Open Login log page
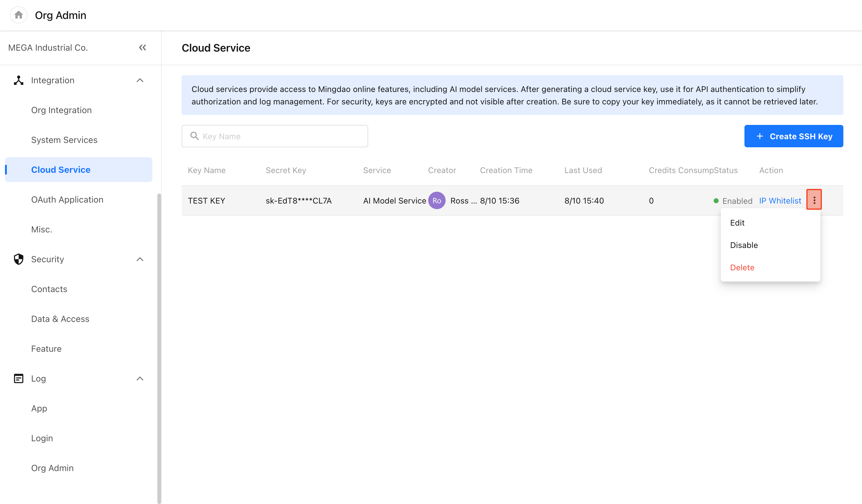This screenshot has width=862, height=504. point(42,438)
